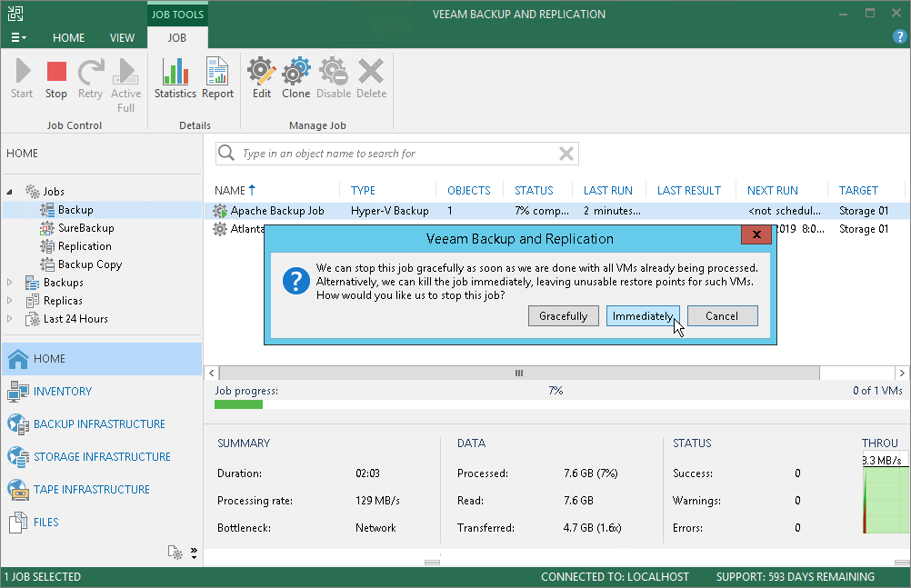Image resolution: width=911 pixels, height=588 pixels.
Task: Click the '7% comp...' status cell
Action: [542, 211]
